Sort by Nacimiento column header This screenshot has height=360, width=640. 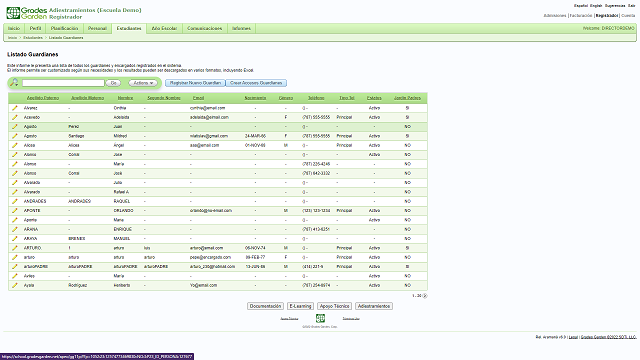point(255,98)
